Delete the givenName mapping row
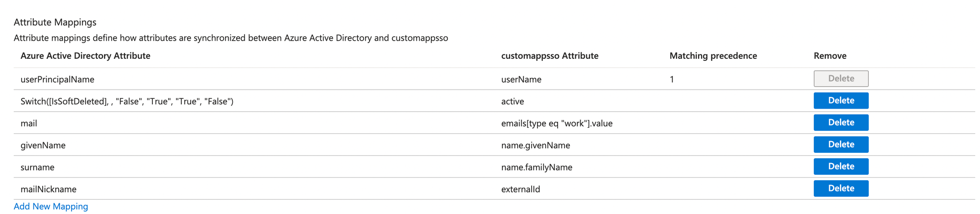Viewport: 980px width, 214px height. click(x=841, y=144)
